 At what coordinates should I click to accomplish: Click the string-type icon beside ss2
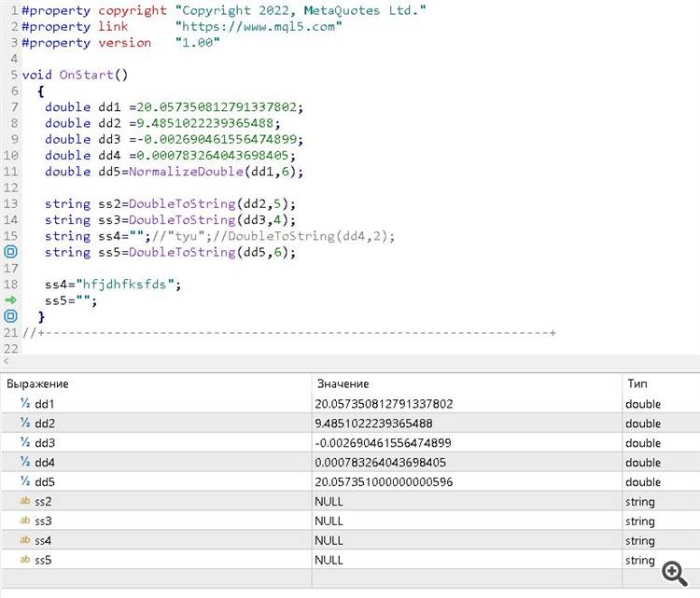pos(25,501)
